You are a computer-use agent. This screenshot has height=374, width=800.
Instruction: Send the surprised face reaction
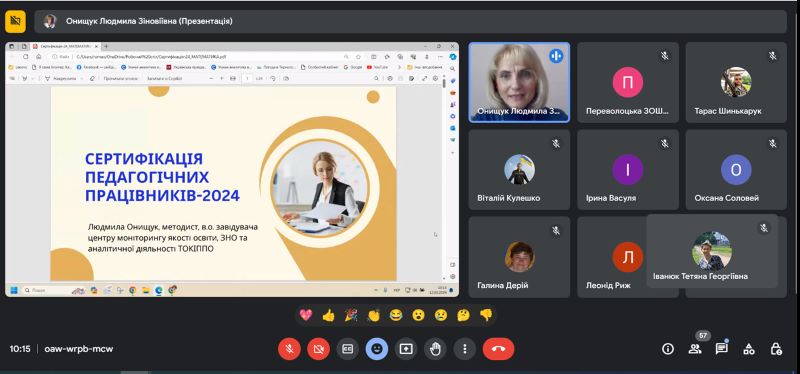coord(418,315)
